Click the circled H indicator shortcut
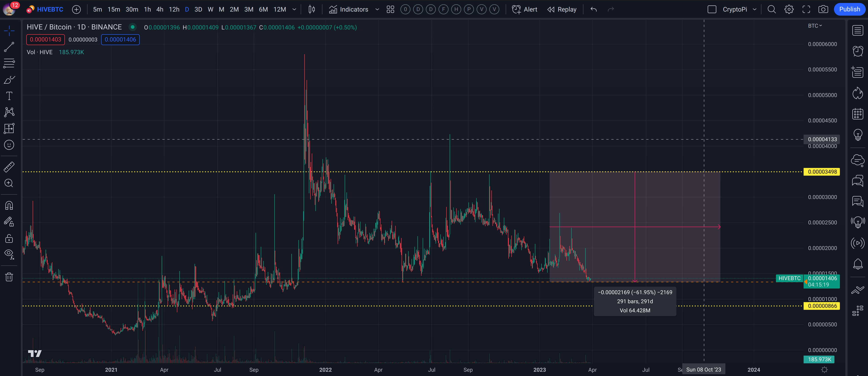 click(456, 10)
